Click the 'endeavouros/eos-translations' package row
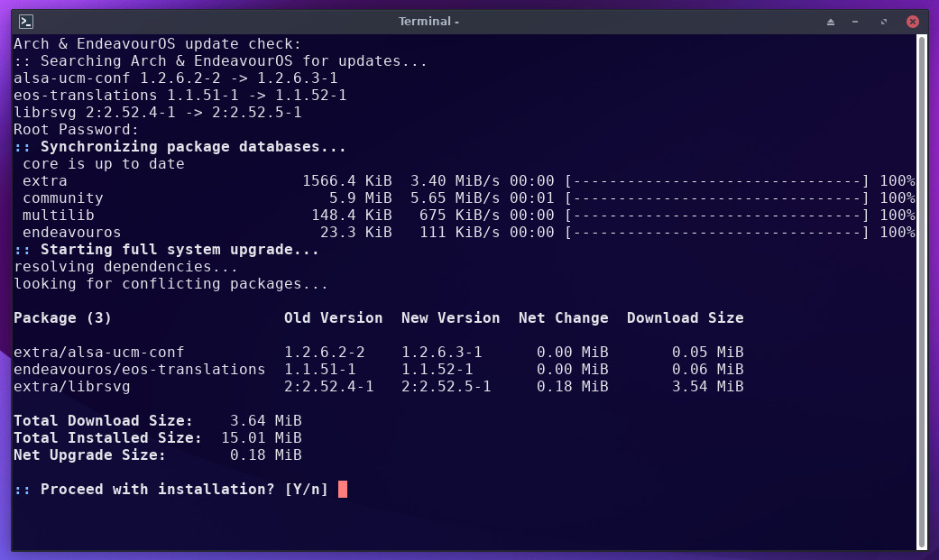This screenshot has height=560, width=939. point(379,370)
